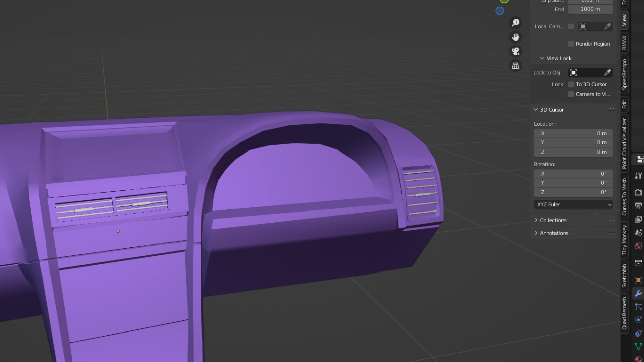This screenshot has width=644, height=362.
Task: Open XYZ Euler rotation mode dropdown
Action: tap(573, 204)
